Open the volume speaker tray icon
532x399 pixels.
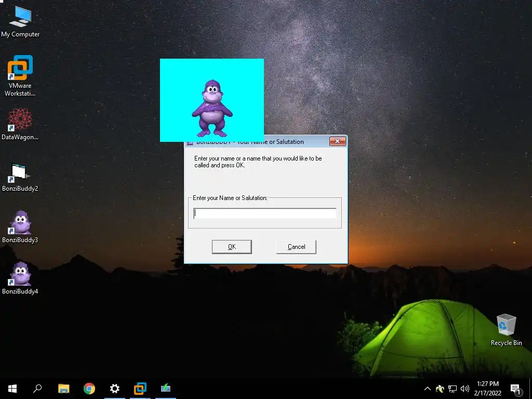[465, 389]
